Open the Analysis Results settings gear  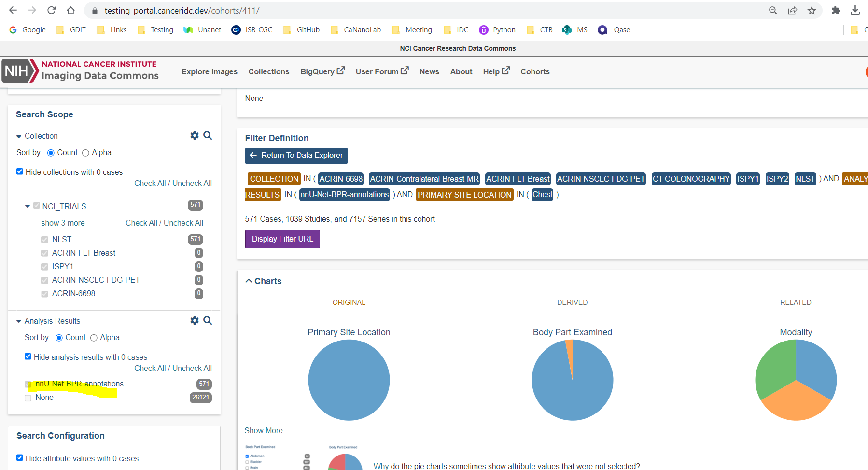pyautogui.click(x=195, y=320)
